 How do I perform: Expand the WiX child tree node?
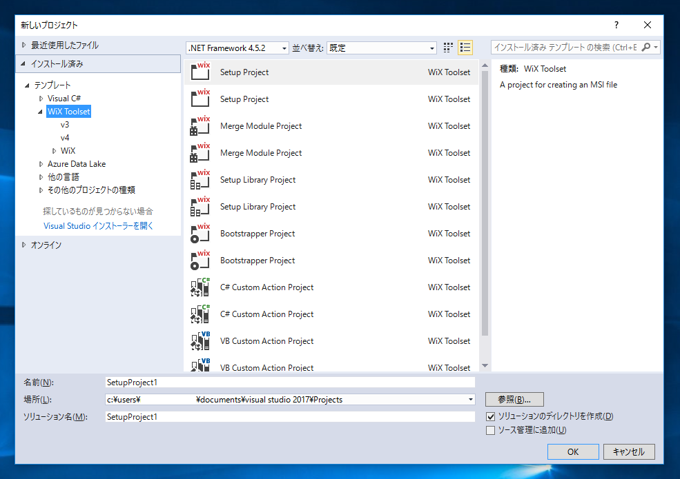(54, 151)
